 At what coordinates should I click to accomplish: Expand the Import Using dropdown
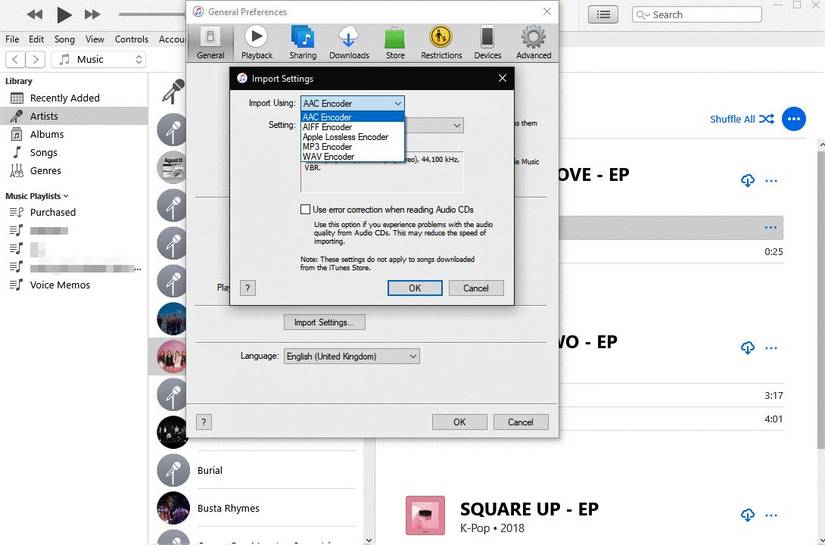pos(352,104)
